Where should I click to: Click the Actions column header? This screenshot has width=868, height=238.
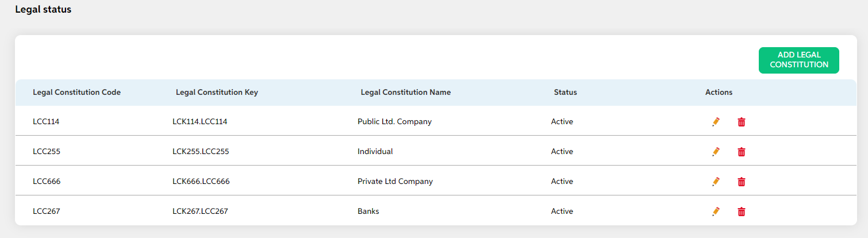pos(719,92)
